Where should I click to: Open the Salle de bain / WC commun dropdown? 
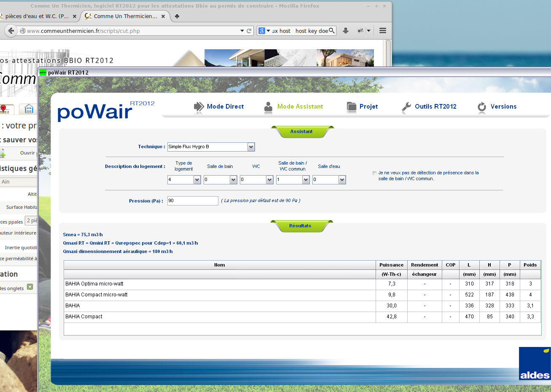tap(306, 180)
